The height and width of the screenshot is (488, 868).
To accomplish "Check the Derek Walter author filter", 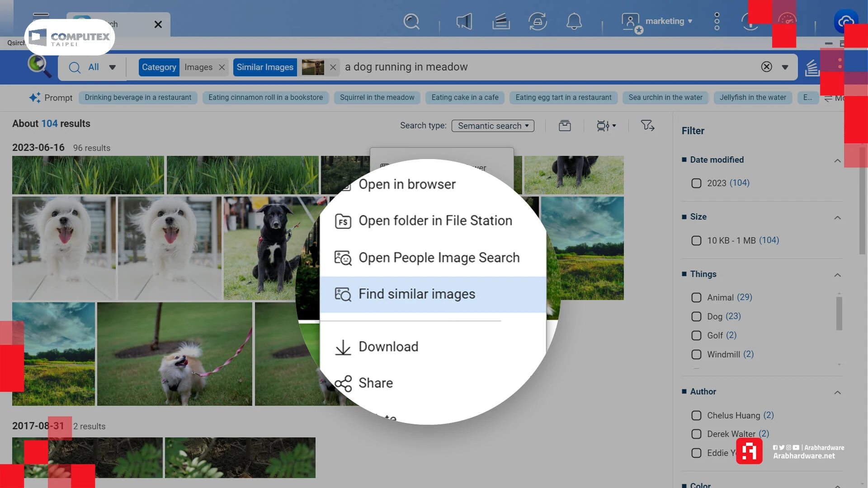I will [x=696, y=434].
